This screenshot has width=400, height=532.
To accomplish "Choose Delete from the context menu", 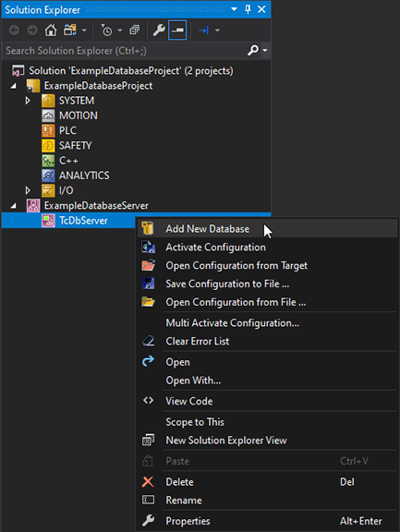I will point(267,482).
